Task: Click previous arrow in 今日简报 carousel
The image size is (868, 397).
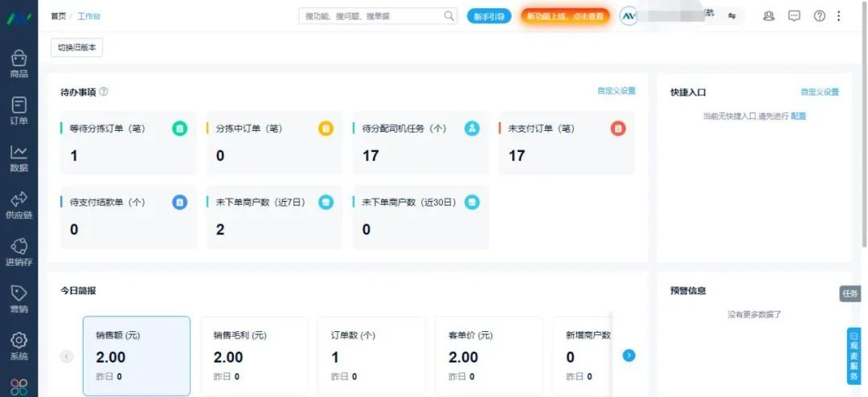Action: coord(67,356)
